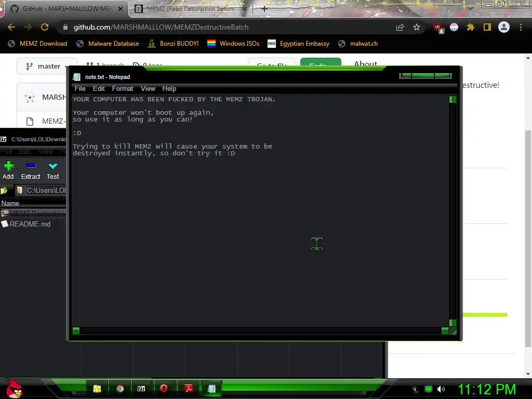Viewport: 532px width, 399px height.
Task: Bookmark this page with the star icon
Action: (417, 27)
